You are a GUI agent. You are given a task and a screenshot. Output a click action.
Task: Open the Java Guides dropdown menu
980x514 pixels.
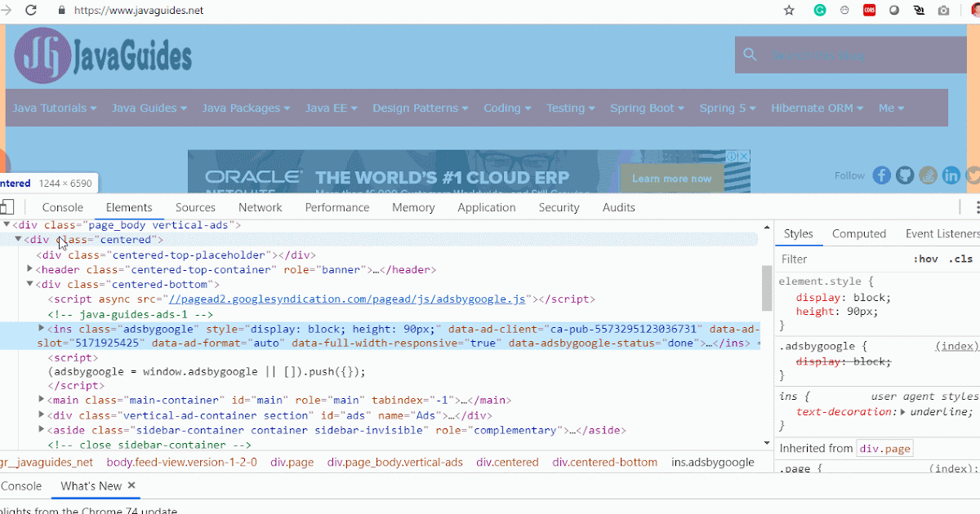(149, 108)
